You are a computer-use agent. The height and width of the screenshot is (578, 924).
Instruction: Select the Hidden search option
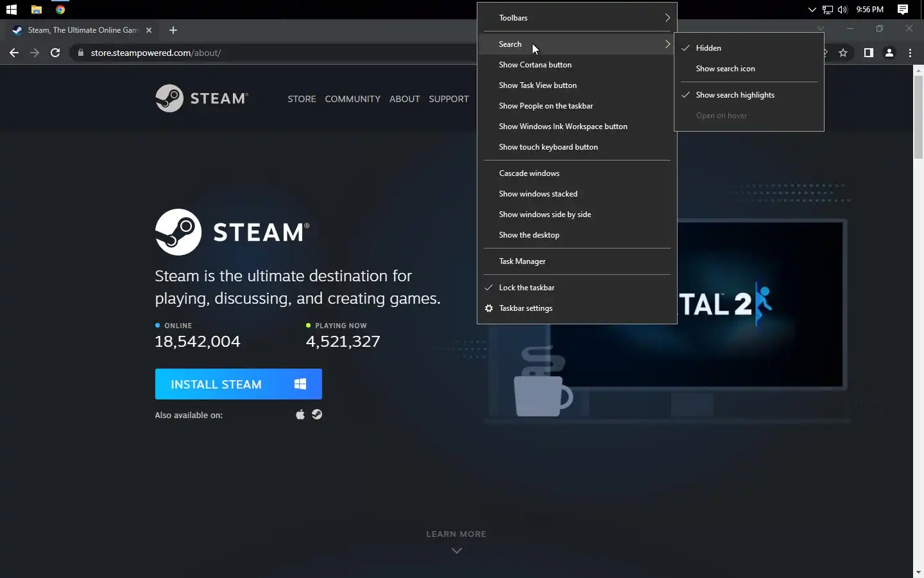(749, 48)
